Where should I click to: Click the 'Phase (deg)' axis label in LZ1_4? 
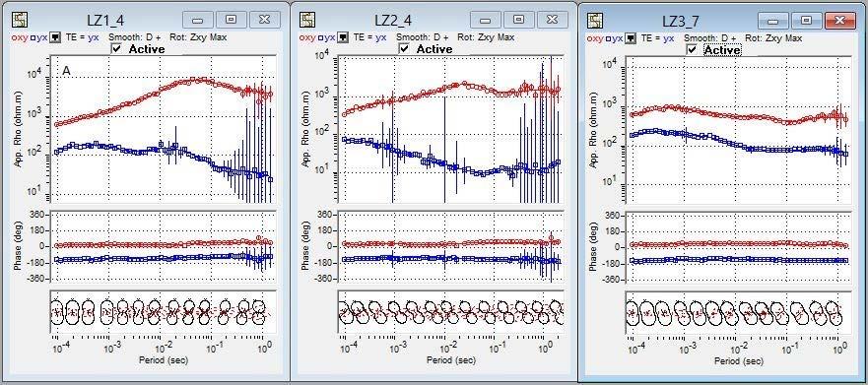(19, 245)
